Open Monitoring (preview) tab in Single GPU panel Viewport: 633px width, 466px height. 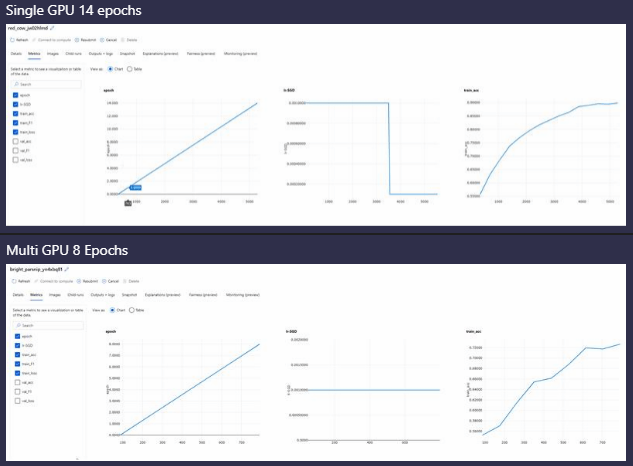tap(240, 54)
